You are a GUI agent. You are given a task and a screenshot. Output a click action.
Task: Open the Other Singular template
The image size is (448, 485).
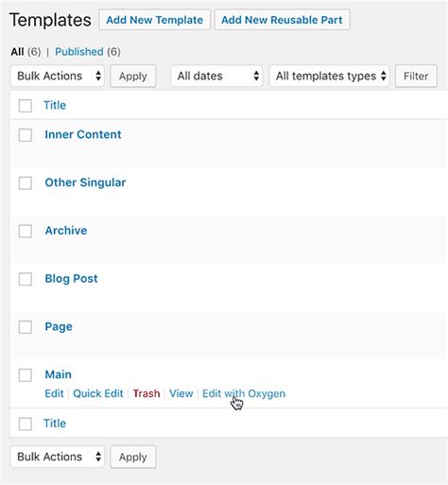point(85,182)
